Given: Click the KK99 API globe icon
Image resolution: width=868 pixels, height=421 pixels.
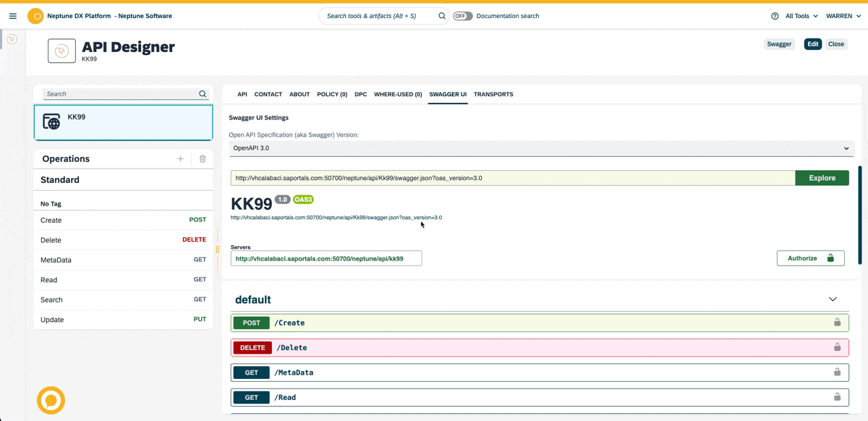Looking at the screenshot, I should click(51, 122).
